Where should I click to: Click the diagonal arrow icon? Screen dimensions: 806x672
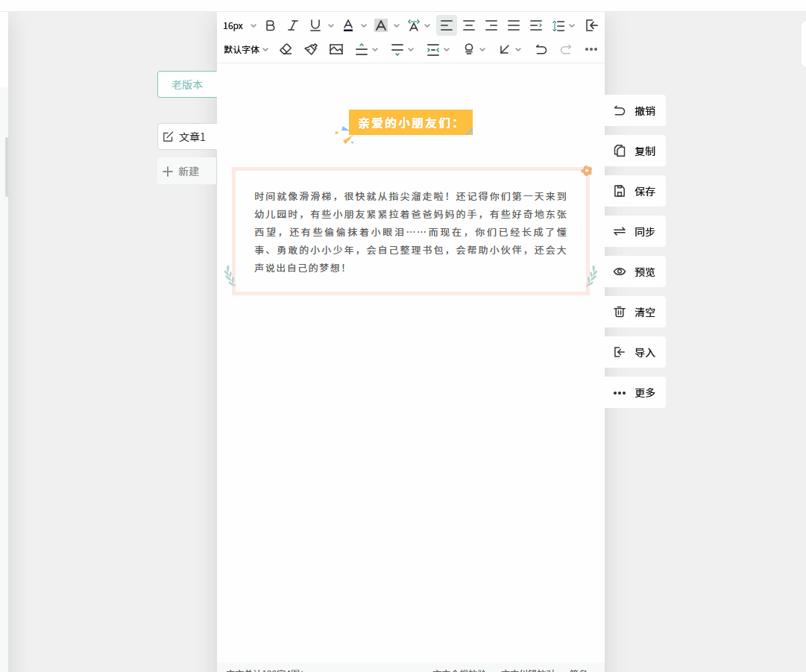tap(504, 49)
